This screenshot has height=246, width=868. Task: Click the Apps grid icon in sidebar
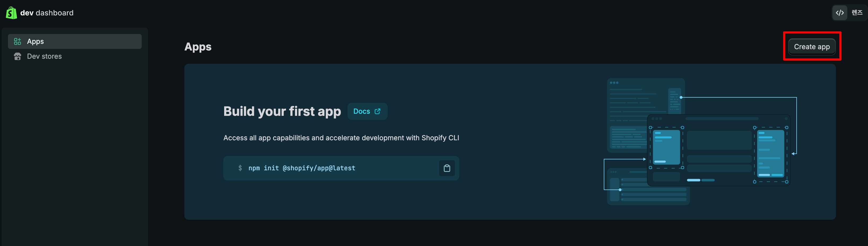18,41
